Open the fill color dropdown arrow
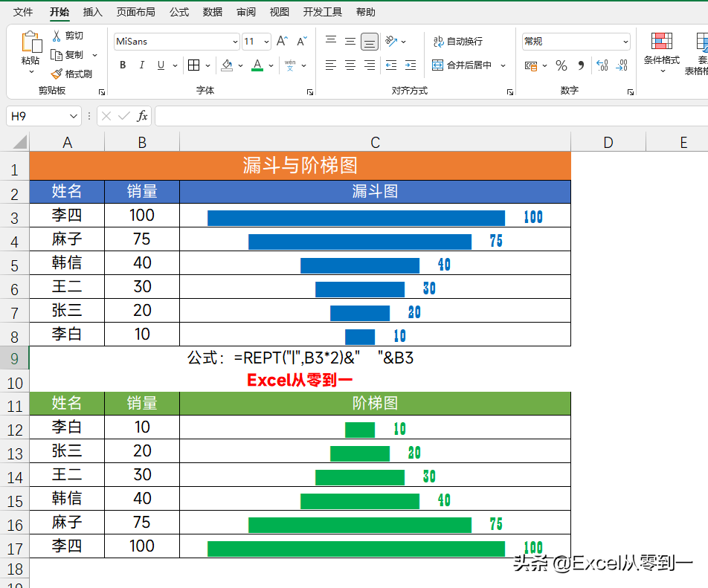The width and height of the screenshot is (708, 588). (x=241, y=65)
